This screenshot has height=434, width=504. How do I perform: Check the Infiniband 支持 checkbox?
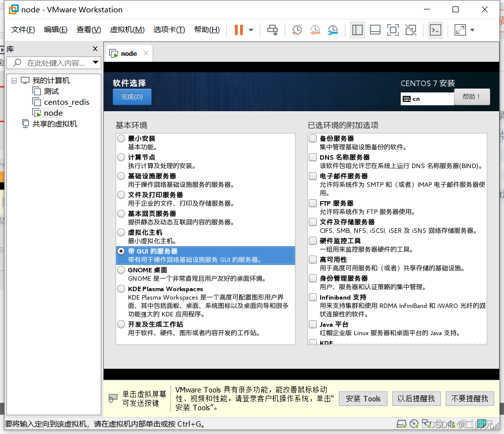tap(313, 298)
